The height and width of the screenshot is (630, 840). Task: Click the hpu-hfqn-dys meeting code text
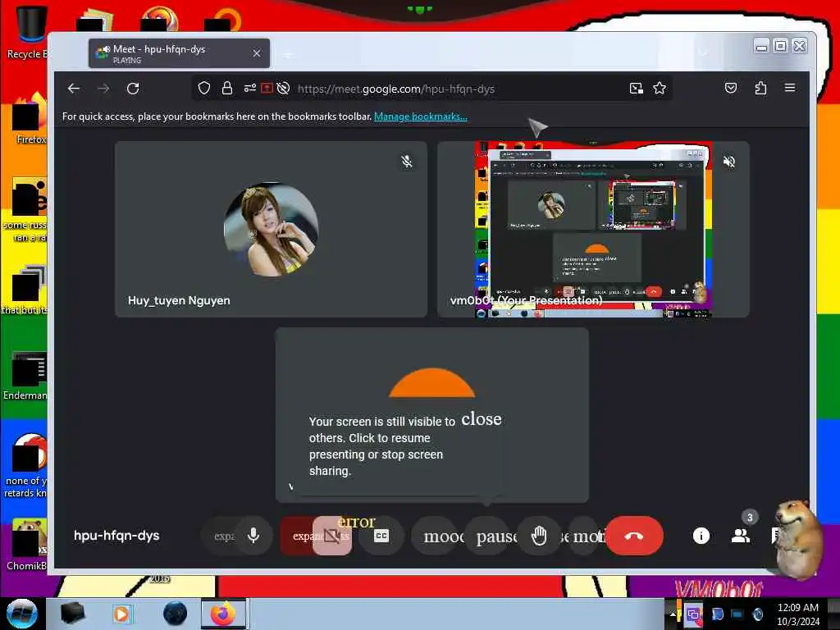tap(116, 536)
